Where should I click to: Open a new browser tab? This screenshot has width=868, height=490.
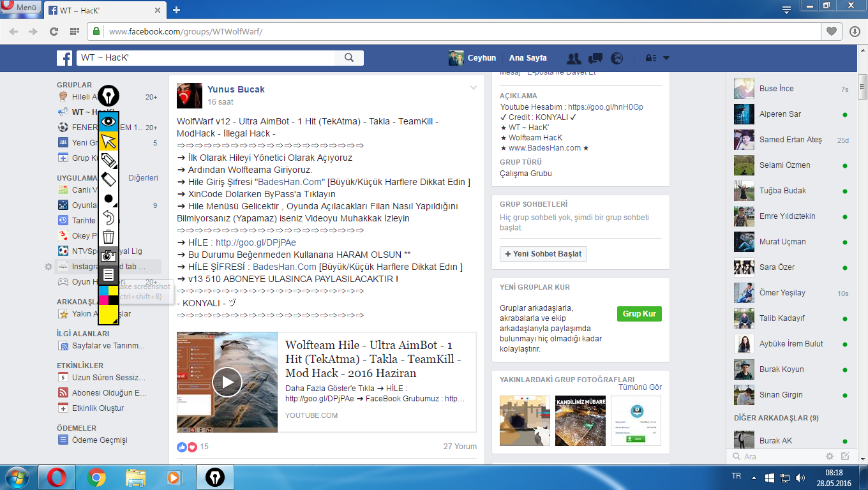tap(177, 10)
